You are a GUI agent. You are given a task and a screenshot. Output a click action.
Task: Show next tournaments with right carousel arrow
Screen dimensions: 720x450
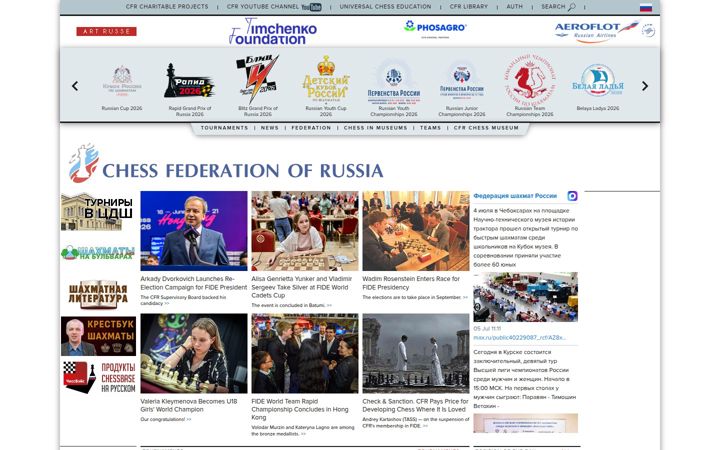click(645, 86)
